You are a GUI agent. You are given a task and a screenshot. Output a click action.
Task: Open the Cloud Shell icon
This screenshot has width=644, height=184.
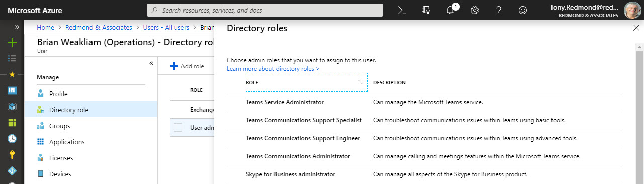pos(402,10)
